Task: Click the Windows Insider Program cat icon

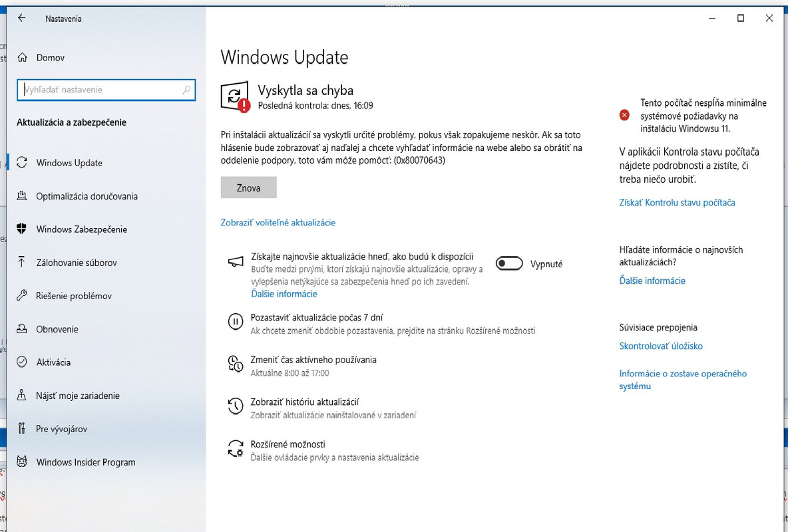Action: (x=21, y=462)
